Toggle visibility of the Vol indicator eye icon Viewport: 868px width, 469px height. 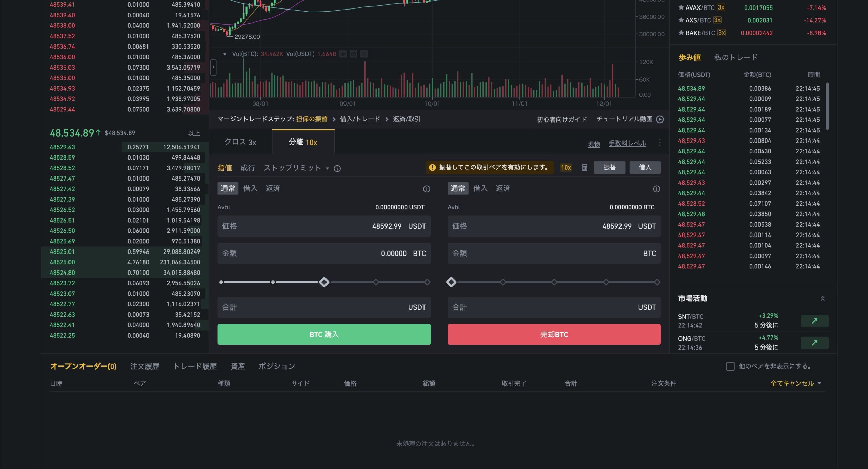point(342,54)
